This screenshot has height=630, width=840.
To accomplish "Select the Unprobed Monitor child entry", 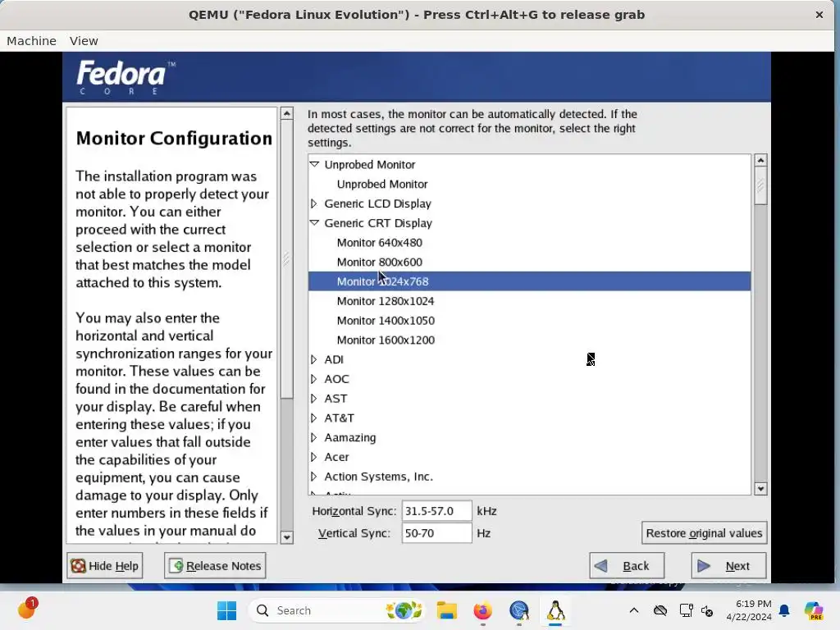I will (382, 185).
